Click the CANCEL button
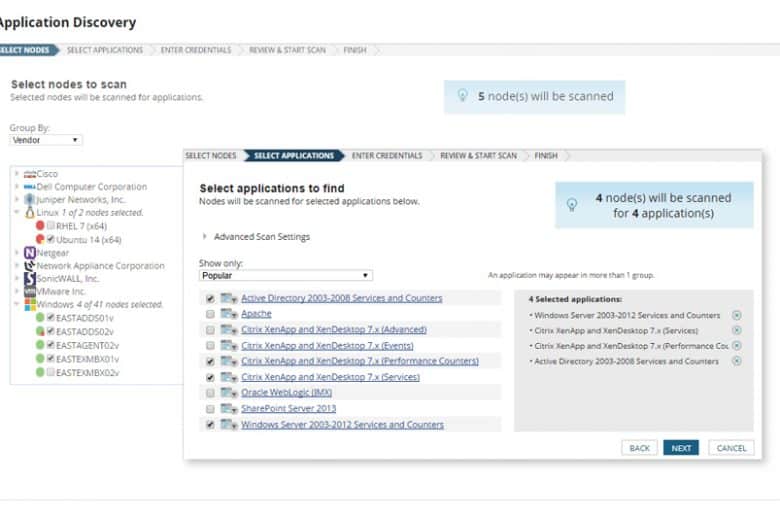The image size is (780, 516). [x=731, y=448]
